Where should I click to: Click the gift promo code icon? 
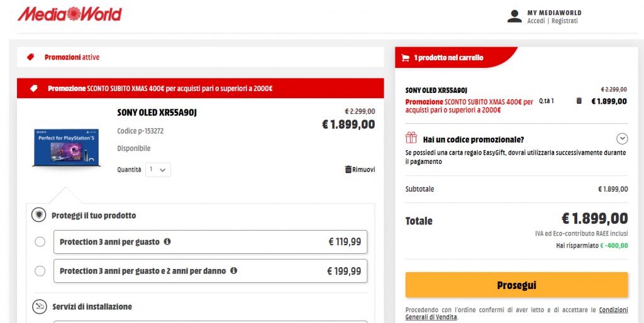pos(411,138)
